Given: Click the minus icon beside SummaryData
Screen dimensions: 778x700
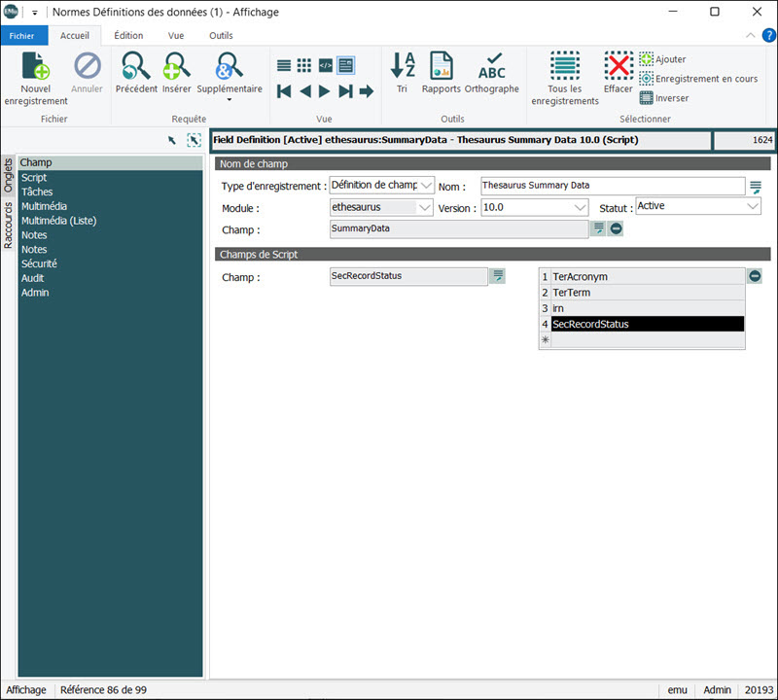Looking at the screenshot, I should pyautogui.click(x=616, y=228).
